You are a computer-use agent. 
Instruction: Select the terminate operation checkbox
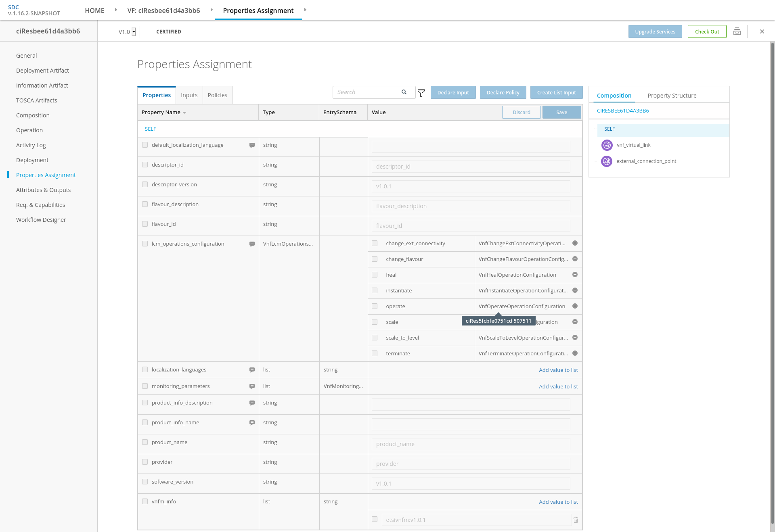tap(375, 353)
